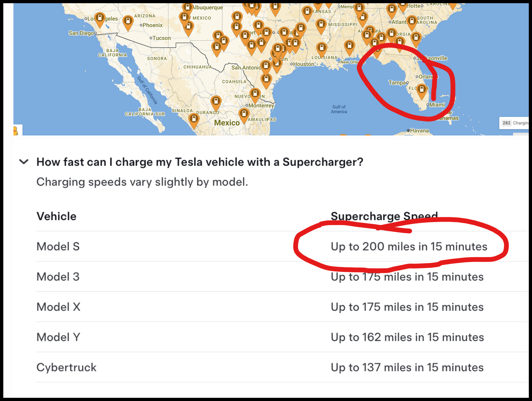Viewport: 532px width, 401px height.
Task: Click the Street View pegman icon on the map
Action: coord(15,131)
